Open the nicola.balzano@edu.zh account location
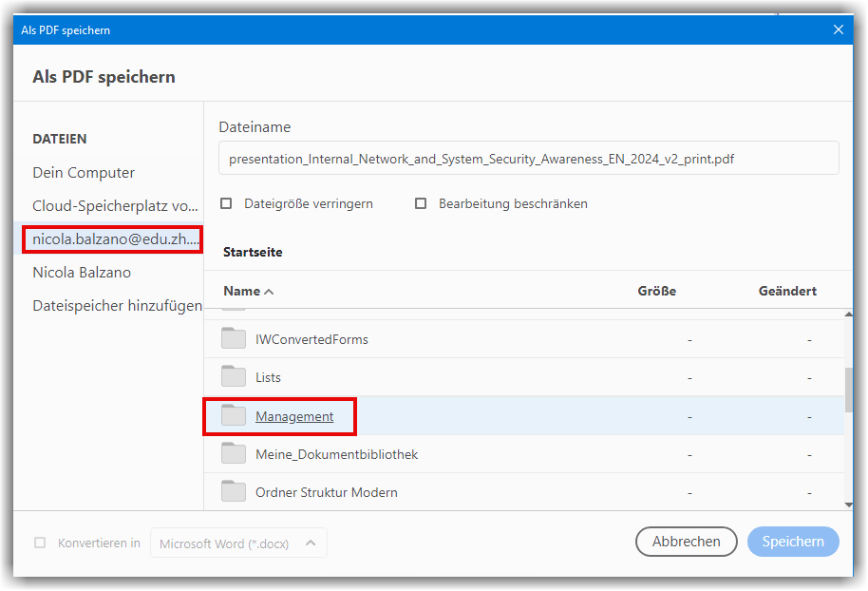 (113, 239)
